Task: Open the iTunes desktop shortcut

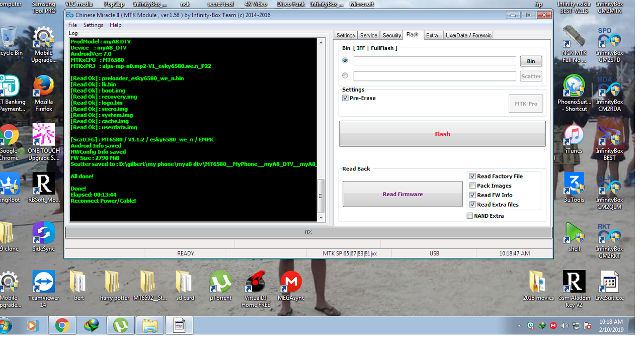Action: tap(574, 139)
